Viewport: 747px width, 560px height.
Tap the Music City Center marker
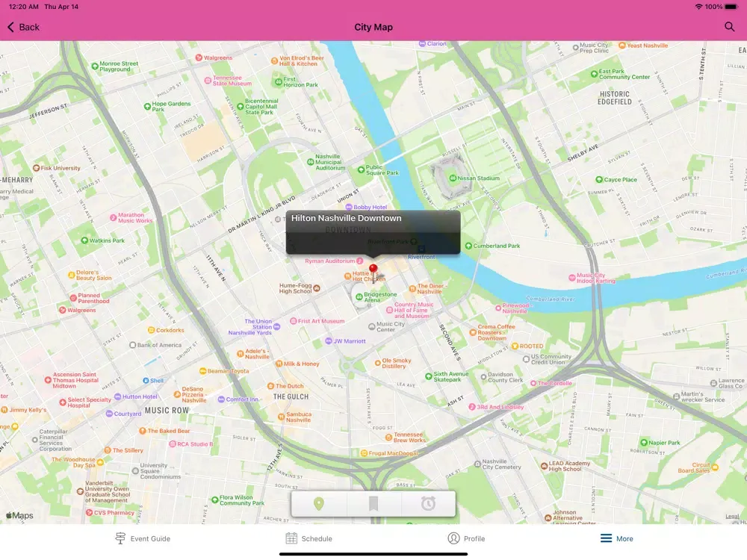click(x=371, y=327)
